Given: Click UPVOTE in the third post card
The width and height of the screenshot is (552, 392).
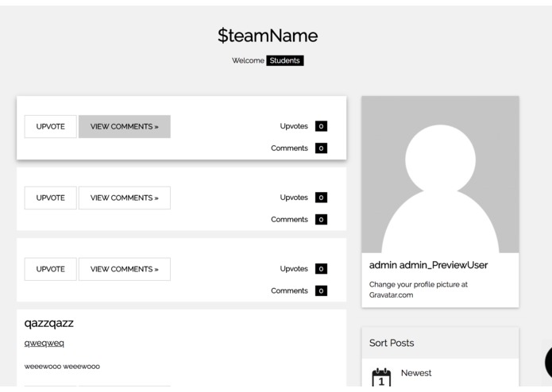Looking at the screenshot, I should tap(50, 269).
